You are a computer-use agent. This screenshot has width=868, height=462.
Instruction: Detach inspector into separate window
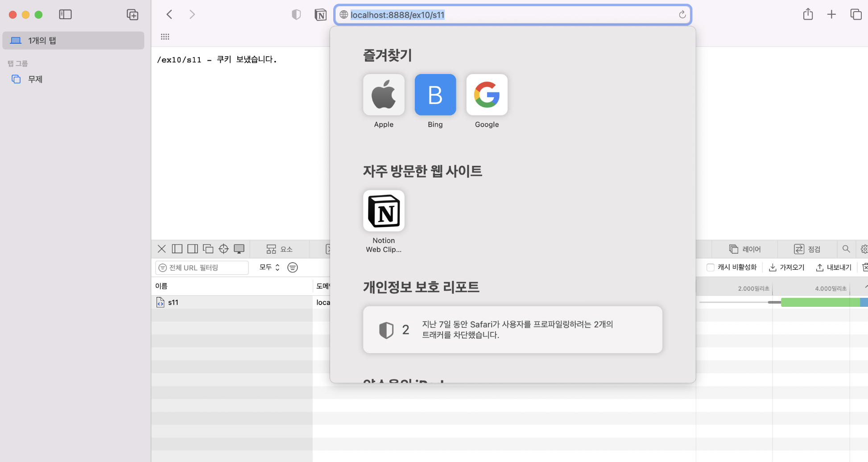click(x=208, y=249)
